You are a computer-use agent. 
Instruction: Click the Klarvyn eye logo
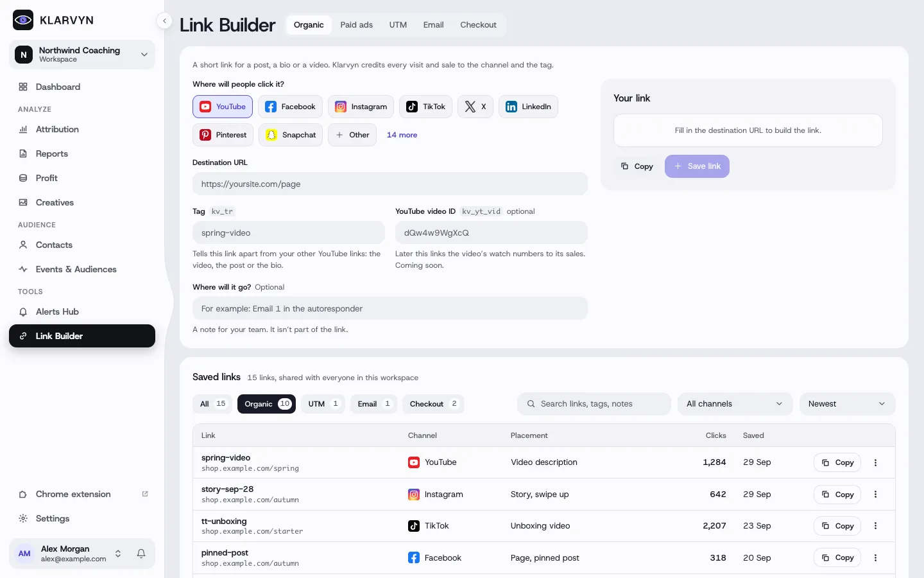23,20
